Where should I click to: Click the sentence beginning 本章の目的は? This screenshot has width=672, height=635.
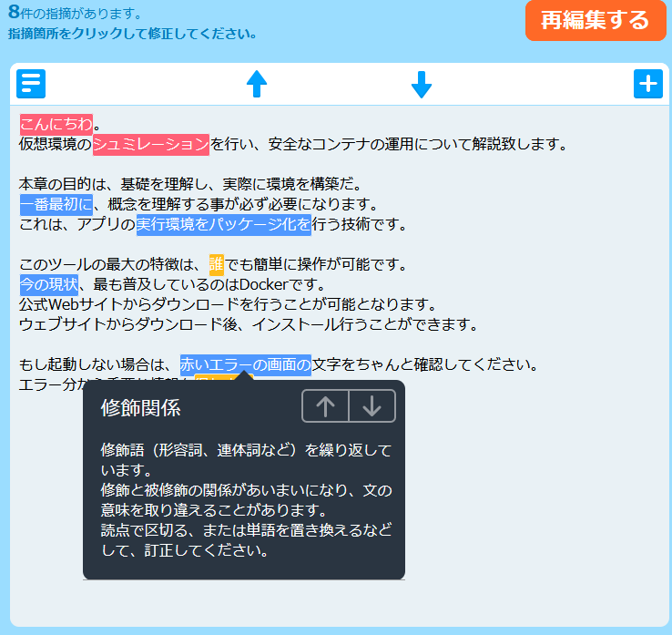tap(191, 184)
